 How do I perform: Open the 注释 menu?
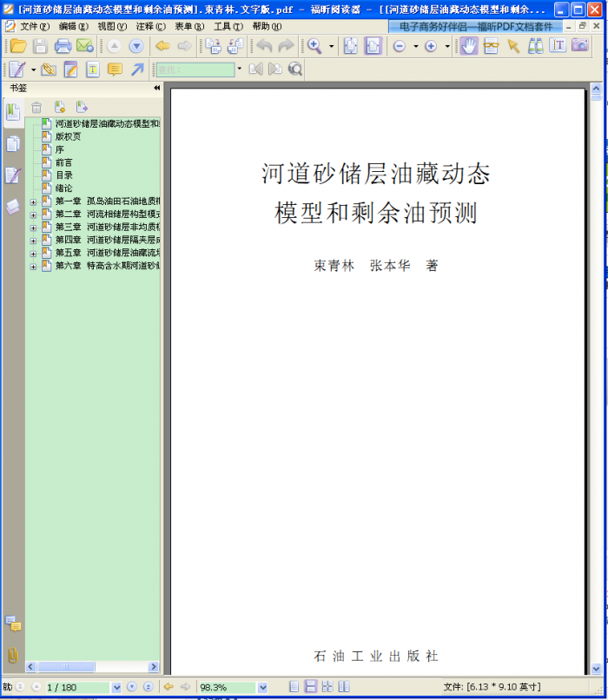[x=151, y=26]
